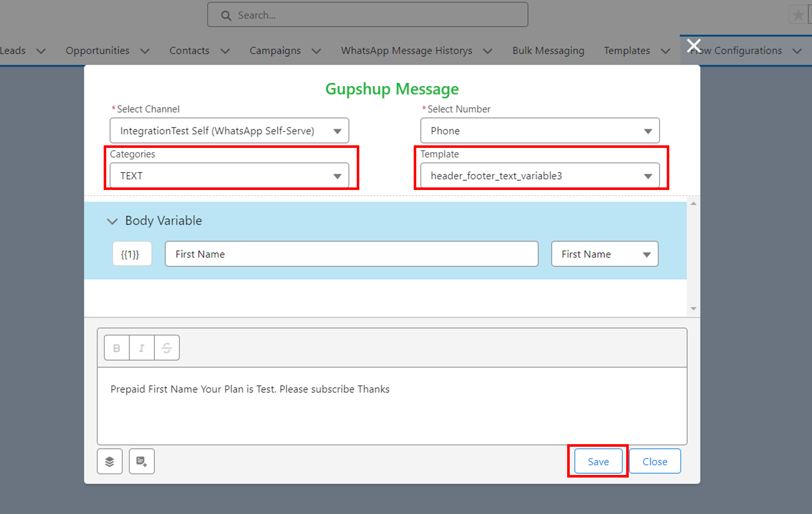Click the Gupshup Message heading
Viewport: 812px width, 514px height.
[392, 89]
